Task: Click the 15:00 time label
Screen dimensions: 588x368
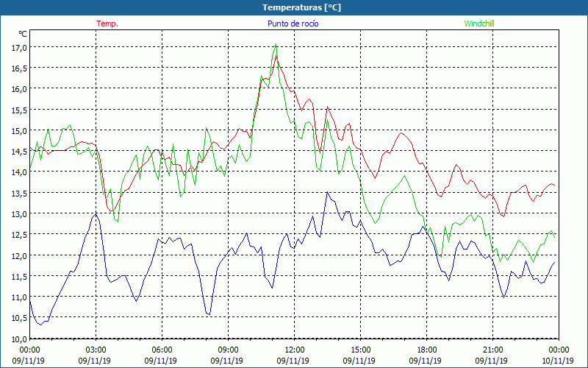Action: click(360, 350)
